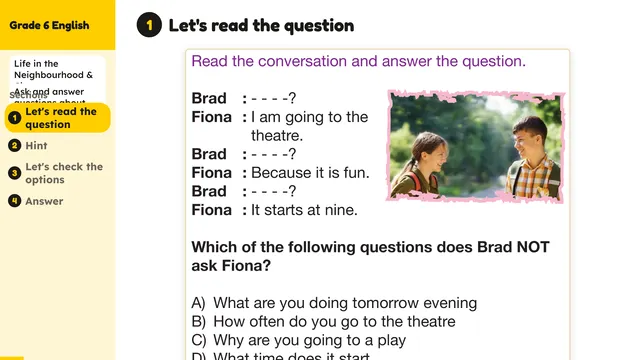Screen dimensions: 640x360
Task: Choose option D What time does it start
Action: point(280,356)
